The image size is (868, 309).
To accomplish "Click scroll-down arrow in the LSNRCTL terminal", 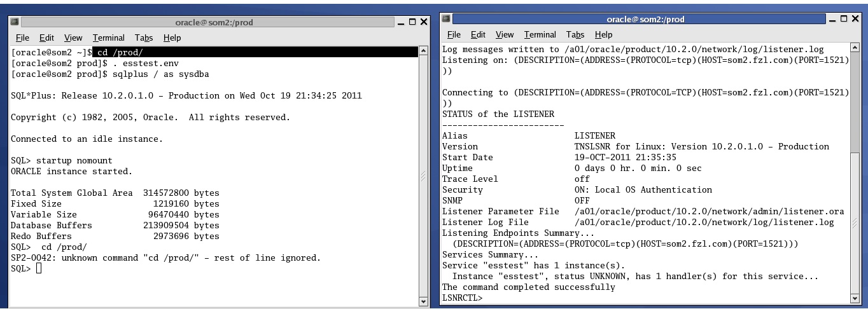I will point(855,298).
